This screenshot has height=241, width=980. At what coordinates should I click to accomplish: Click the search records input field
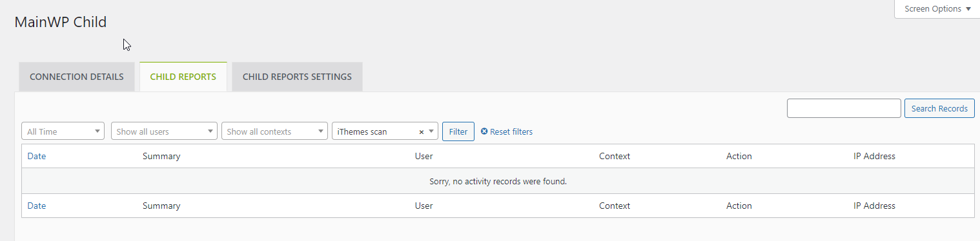click(844, 108)
